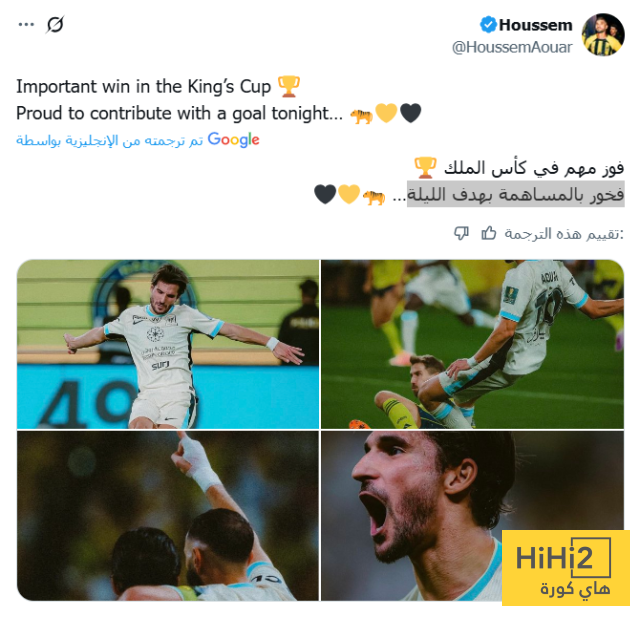Open the three-dots more options menu
The height and width of the screenshot is (617, 640).
(x=26, y=24)
